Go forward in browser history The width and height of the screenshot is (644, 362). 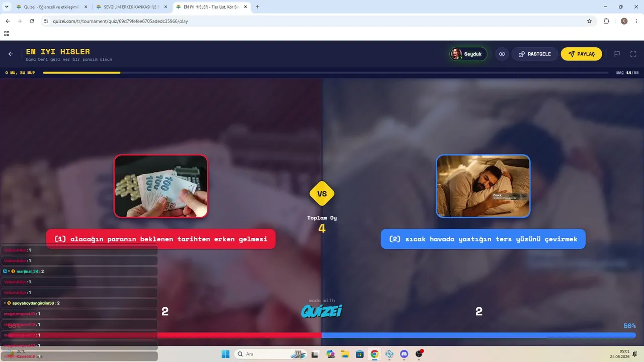click(20, 21)
